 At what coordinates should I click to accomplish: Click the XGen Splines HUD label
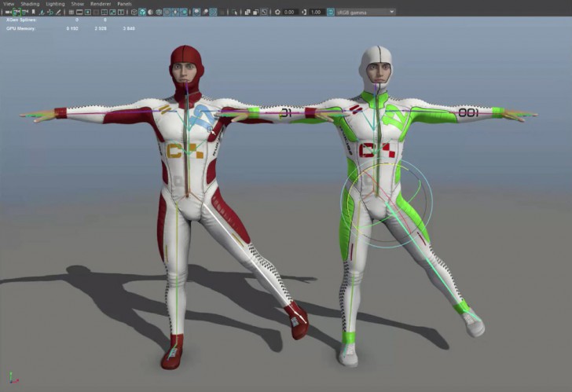[21, 20]
